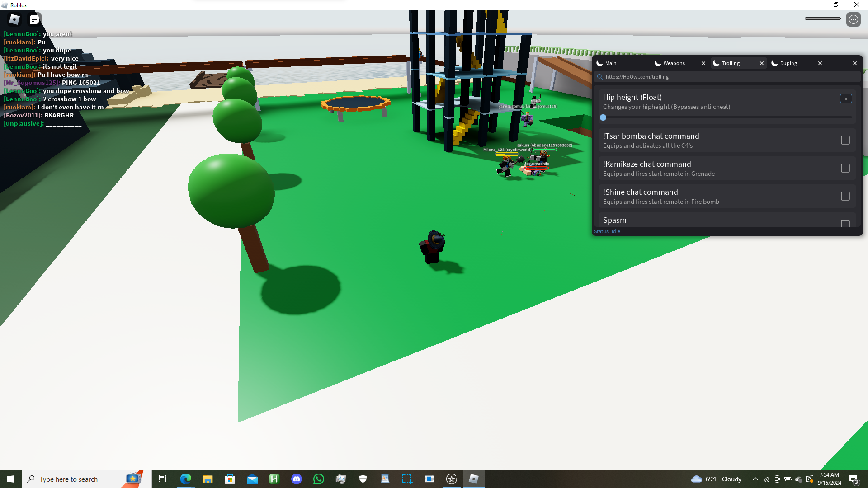Toggle the Spasm checkbox
Screen dimensions: 868x488
(845, 223)
